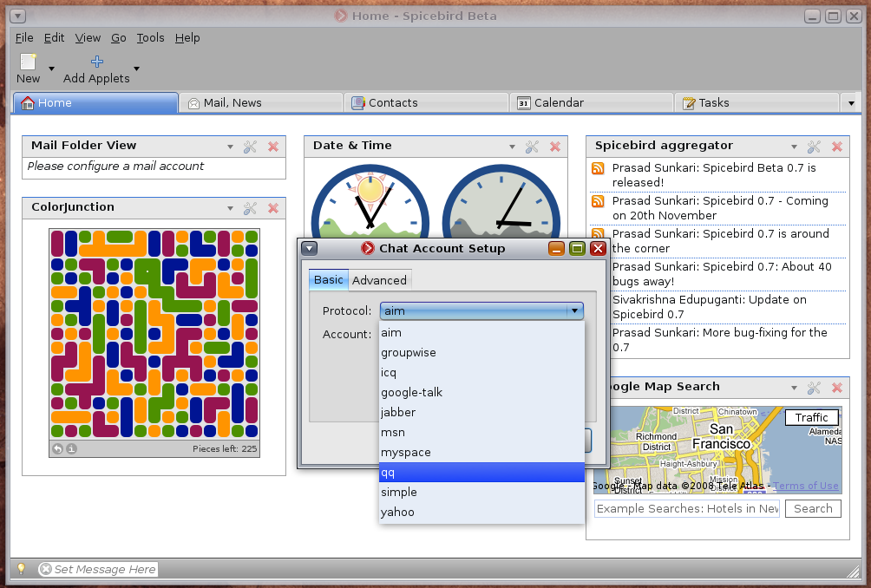This screenshot has height=588, width=871.
Task: Remove the Google Map Search applet
Action: [837, 388]
